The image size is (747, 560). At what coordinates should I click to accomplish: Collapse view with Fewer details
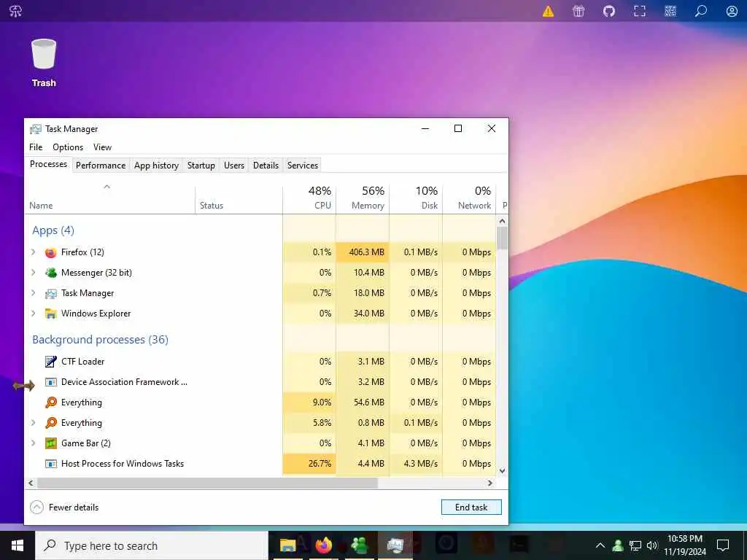click(64, 507)
